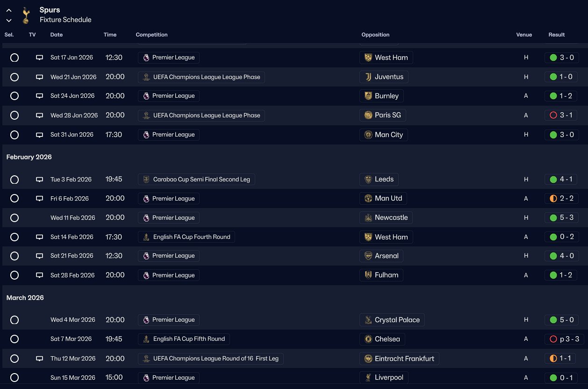Click the up chevron beside Spurs

(x=9, y=10)
